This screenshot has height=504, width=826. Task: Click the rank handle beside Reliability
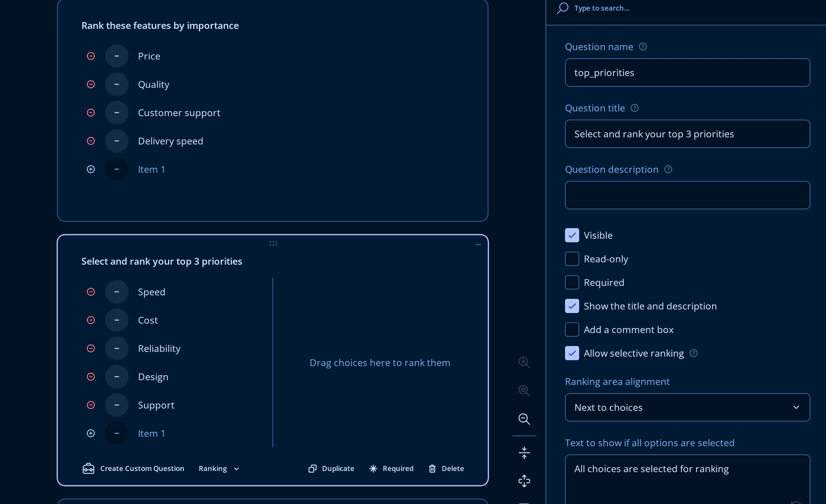117,348
